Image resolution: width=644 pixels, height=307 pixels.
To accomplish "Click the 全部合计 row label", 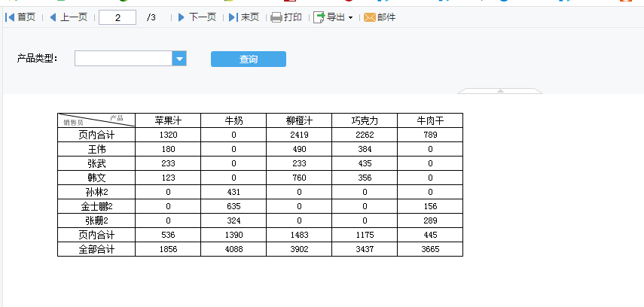I will pyautogui.click(x=96, y=249).
